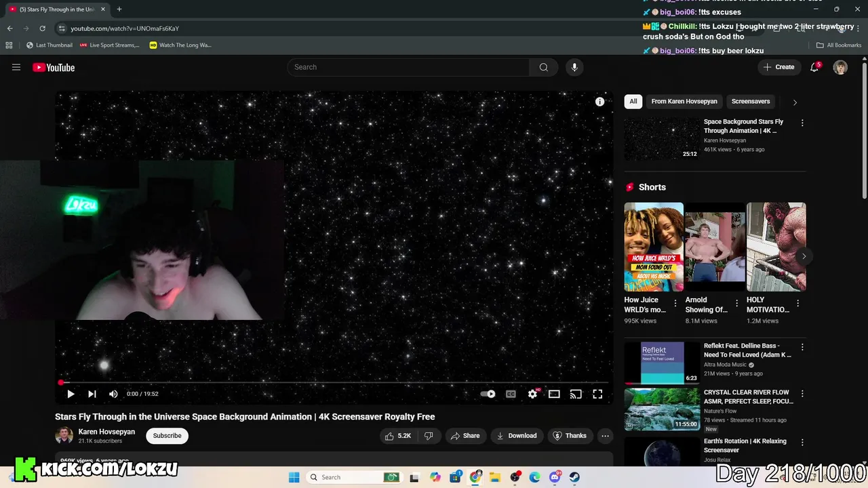
Task: Close the Stars Fly Through tab
Action: [103, 9]
